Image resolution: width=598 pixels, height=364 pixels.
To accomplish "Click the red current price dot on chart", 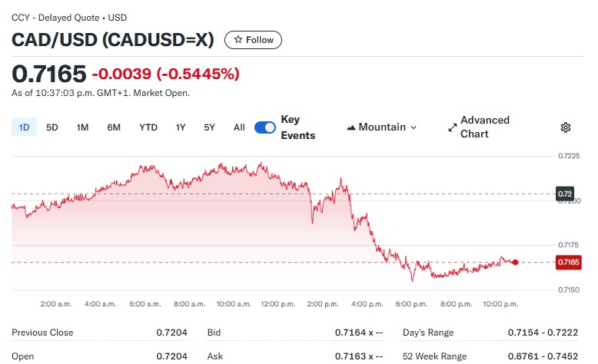I will click(515, 262).
